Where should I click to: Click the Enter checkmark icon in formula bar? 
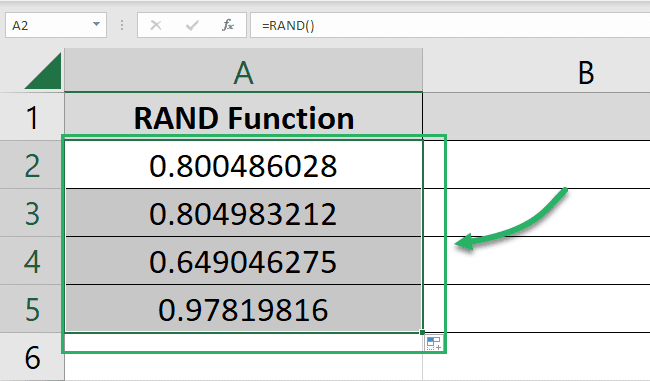pyautogui.click(x=192, y=26)
